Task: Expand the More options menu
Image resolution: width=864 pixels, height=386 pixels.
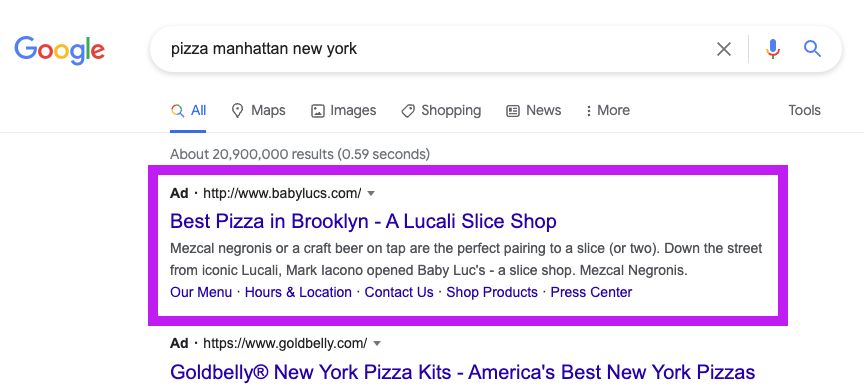Action: point(607,110)
